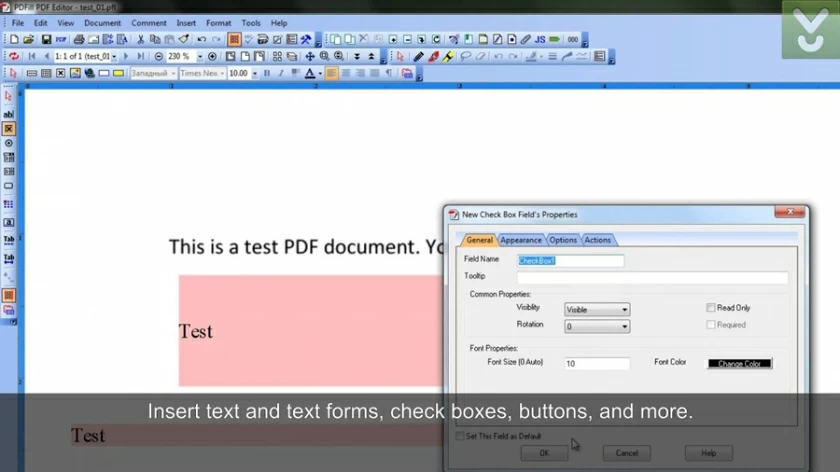Click the text color A button
Image resolution: width=840 pixels, height=472 pixels.
point(310,73)
